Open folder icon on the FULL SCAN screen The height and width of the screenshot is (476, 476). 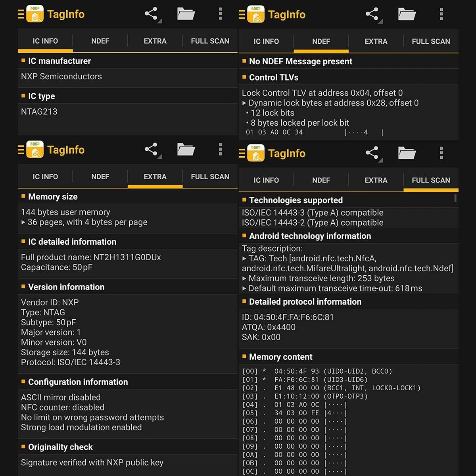407,153
